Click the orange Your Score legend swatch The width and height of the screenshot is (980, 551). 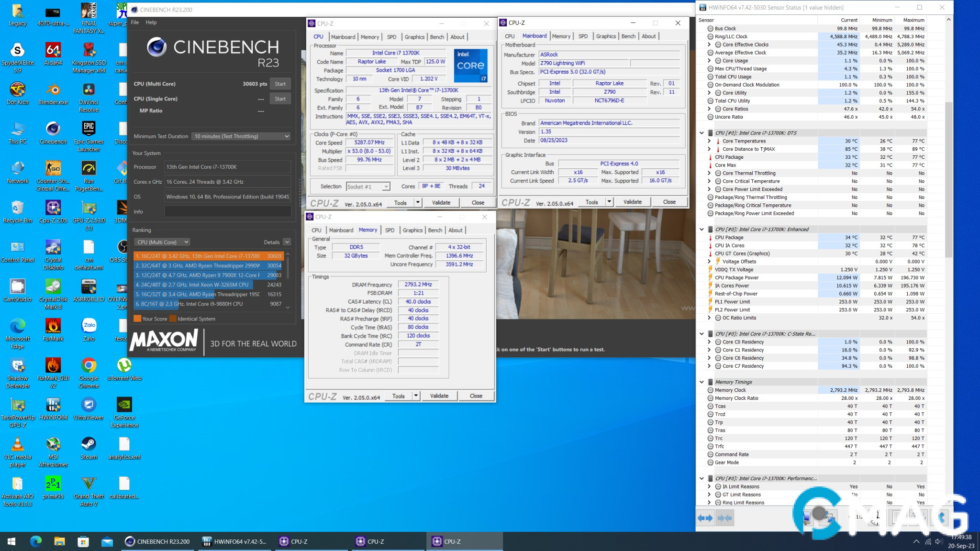(x=137, y=319)
